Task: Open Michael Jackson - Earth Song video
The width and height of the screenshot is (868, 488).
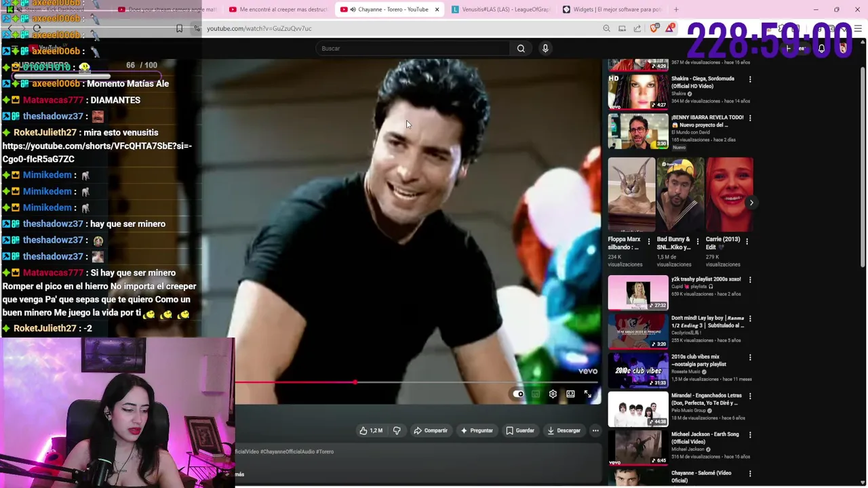Action: click(x=638, y=447)
